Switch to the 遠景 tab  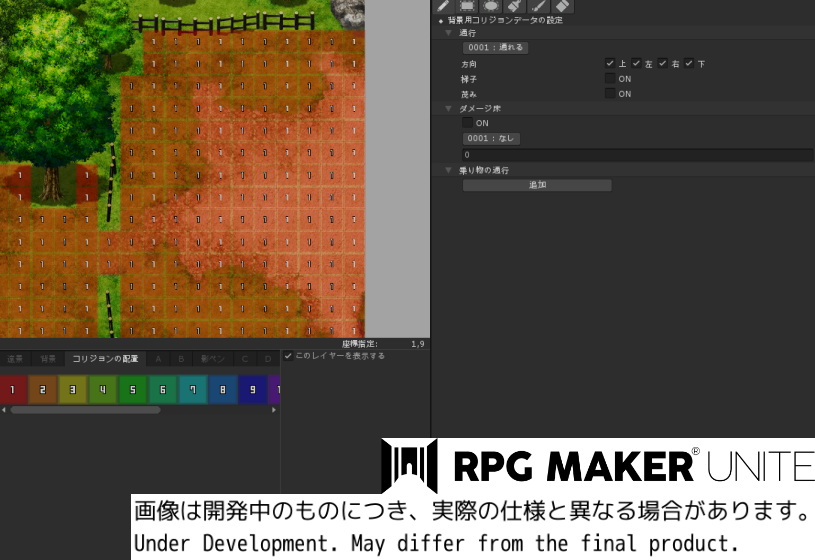point(16,359)
